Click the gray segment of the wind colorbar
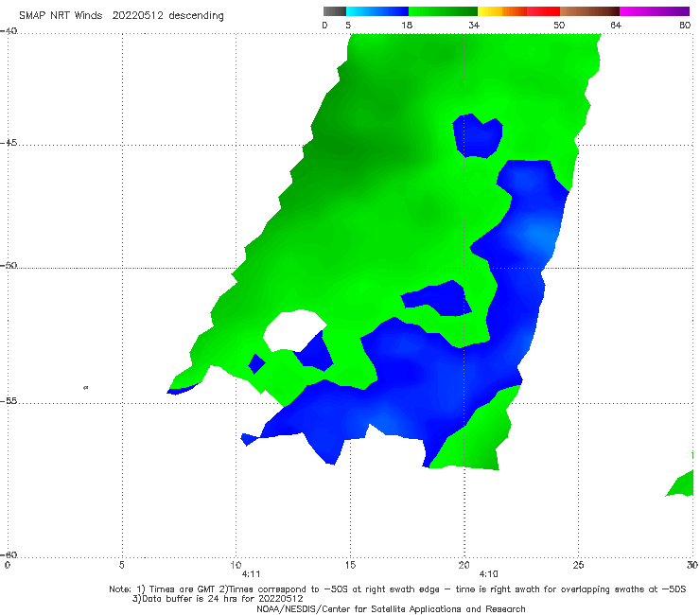The width and height of the screenshot is (700, 615). coord(334,11)
